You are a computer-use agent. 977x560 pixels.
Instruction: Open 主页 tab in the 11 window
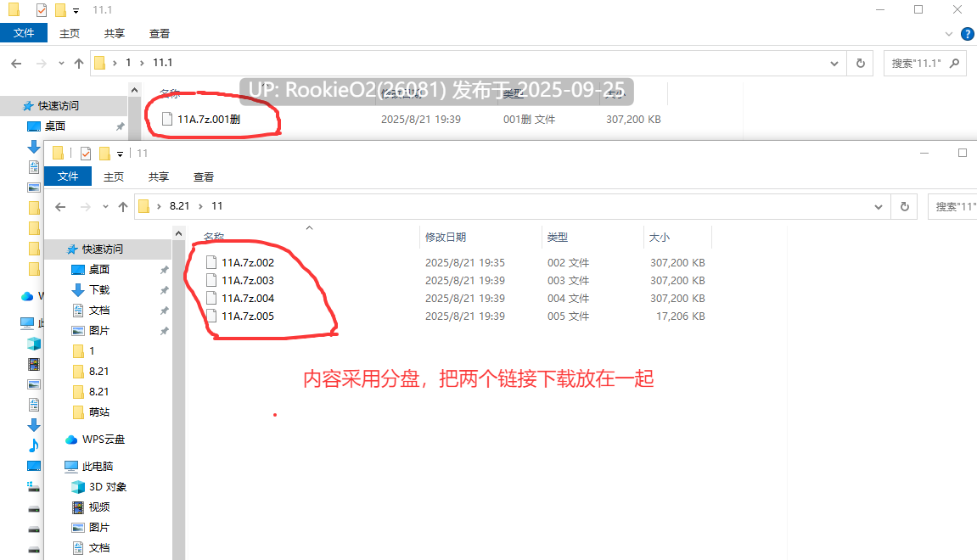click(x=114, y=176)
